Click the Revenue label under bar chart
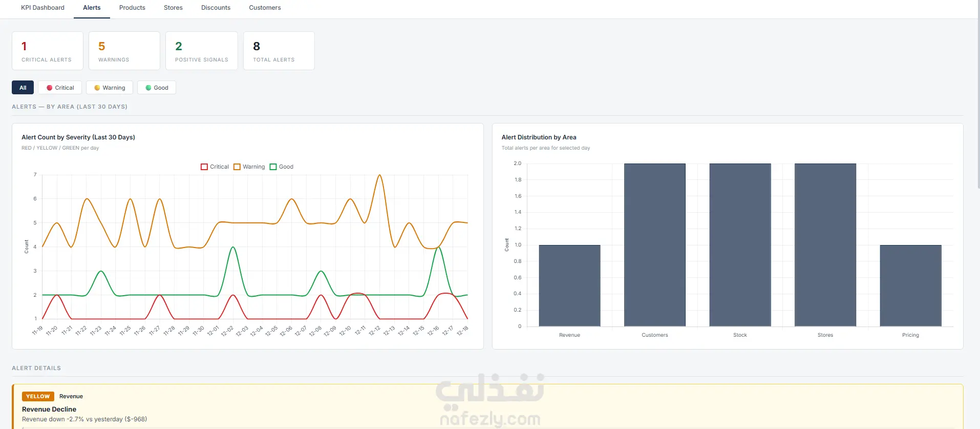This screenshot has width=980, height=429. click(569, 335)
